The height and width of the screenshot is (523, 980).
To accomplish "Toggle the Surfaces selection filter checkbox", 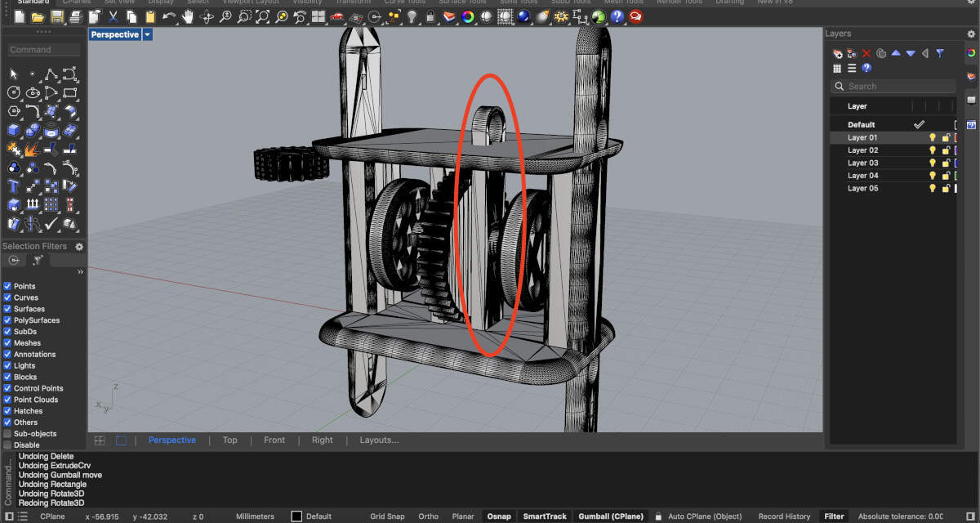I will 7,309.
